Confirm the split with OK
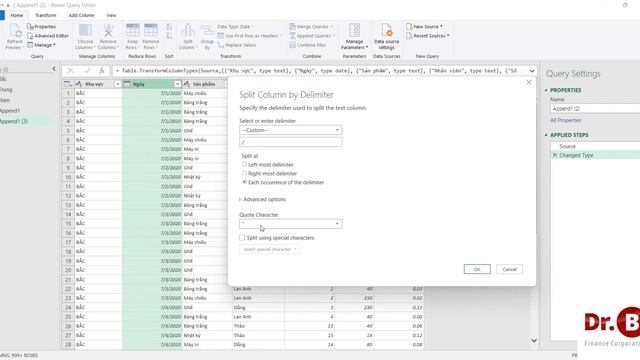The image size is (640, 360). click(477, 269)
